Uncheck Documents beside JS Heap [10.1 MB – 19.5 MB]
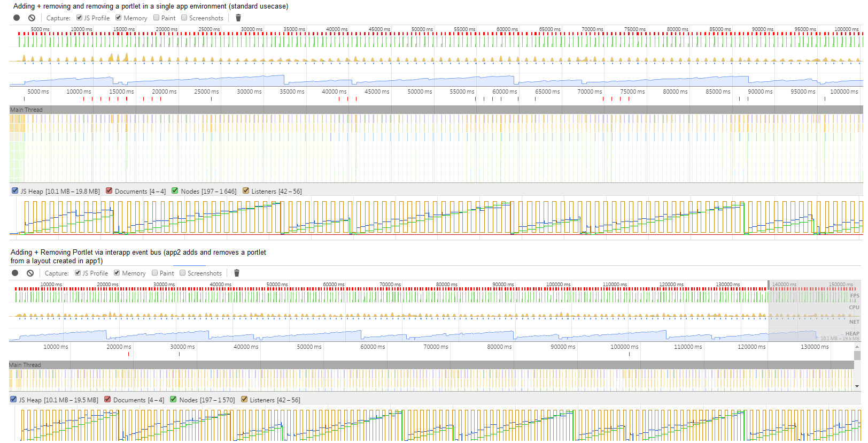 (x=107, y=399)
